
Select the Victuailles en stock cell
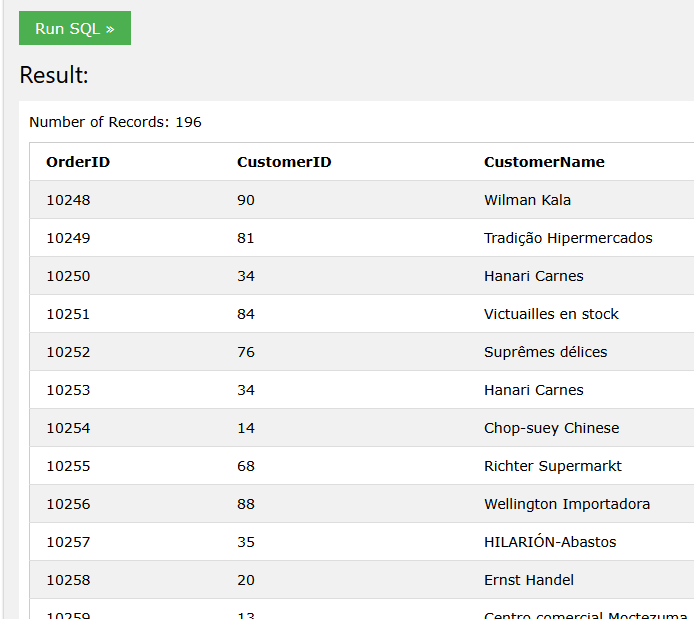coord(551,314)
